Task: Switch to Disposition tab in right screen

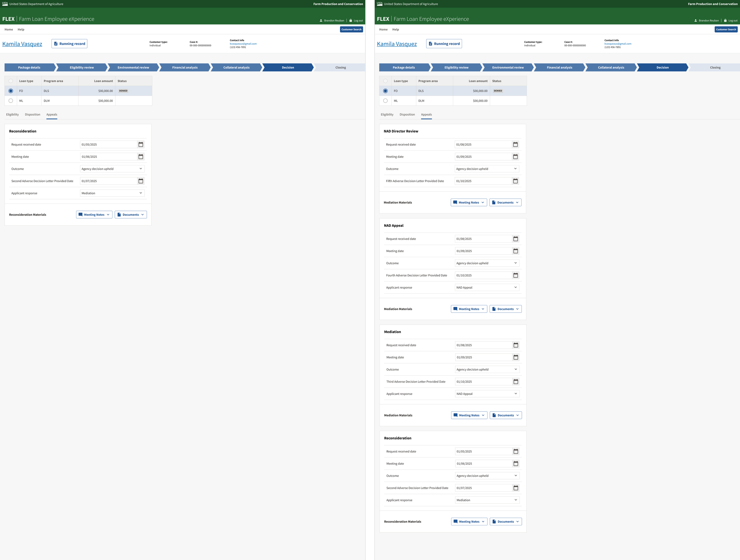Action: coord(407,114)
